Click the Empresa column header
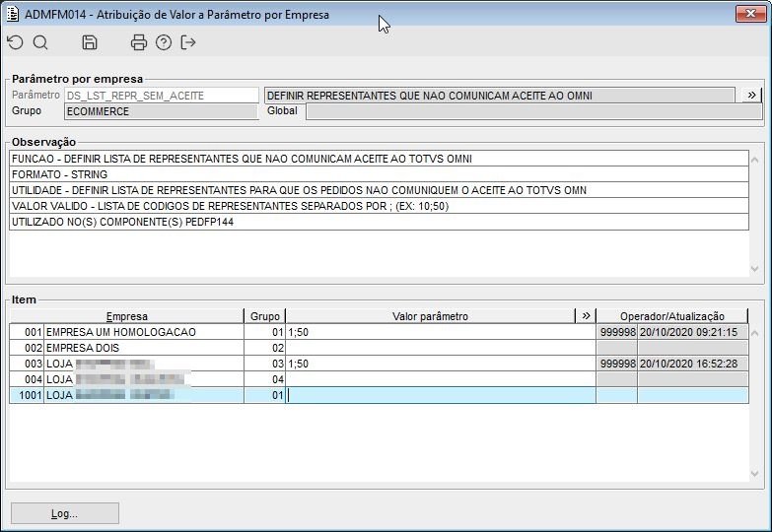Image resolution: width=772 pixels, height=532 pixels. click(126, 316)
